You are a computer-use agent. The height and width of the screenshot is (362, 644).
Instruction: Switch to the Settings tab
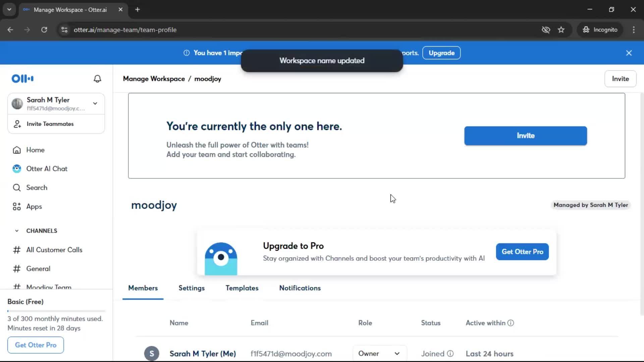192,288
